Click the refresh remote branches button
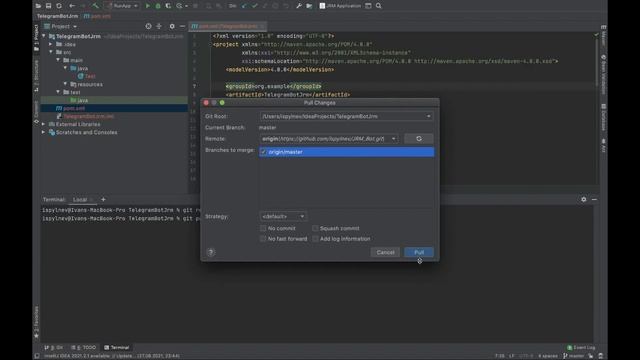Viewport: 640px width, 360px height. click(x=419, y=139)
